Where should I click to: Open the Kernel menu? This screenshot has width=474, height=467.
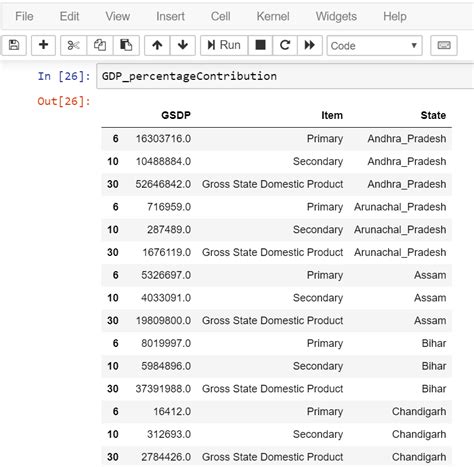point(273,16)
